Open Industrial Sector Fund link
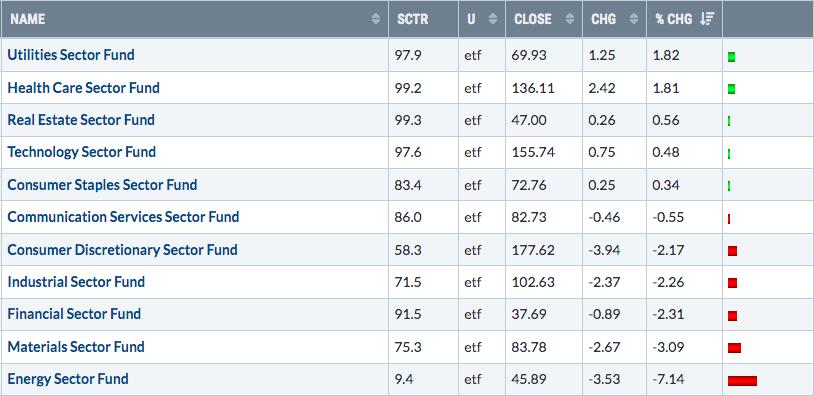Screen dimensions: 814x396 point(76,282)
